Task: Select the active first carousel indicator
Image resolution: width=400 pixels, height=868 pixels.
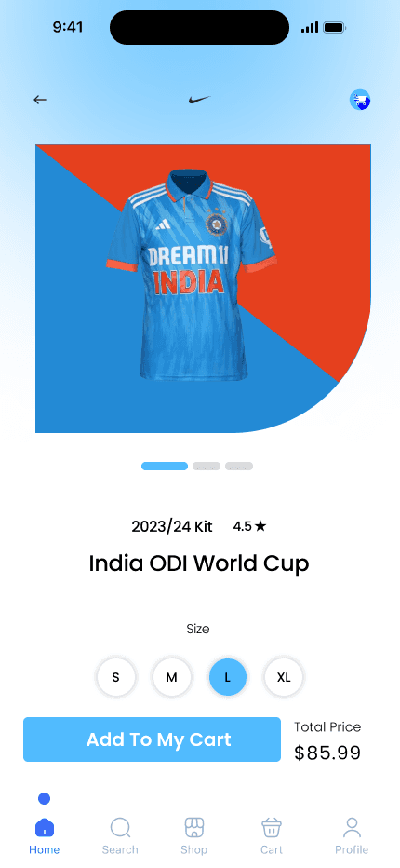Action: (x=165, y=466)
